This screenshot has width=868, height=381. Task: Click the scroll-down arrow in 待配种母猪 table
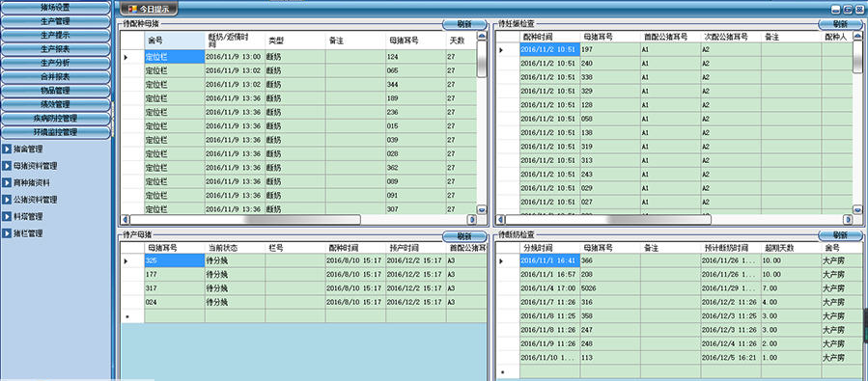[482, 209]
